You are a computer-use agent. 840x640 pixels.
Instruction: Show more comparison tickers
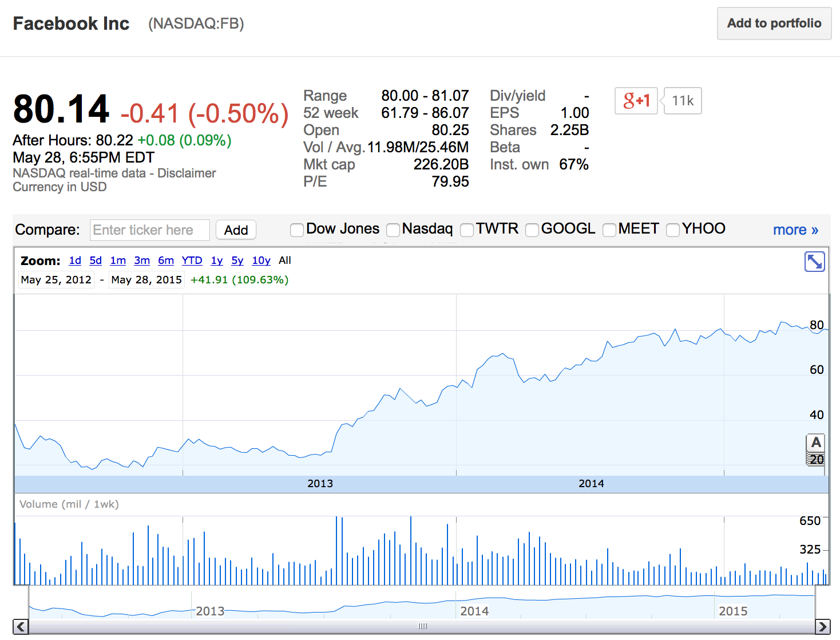pyautogui.click(x=795, y=230)
